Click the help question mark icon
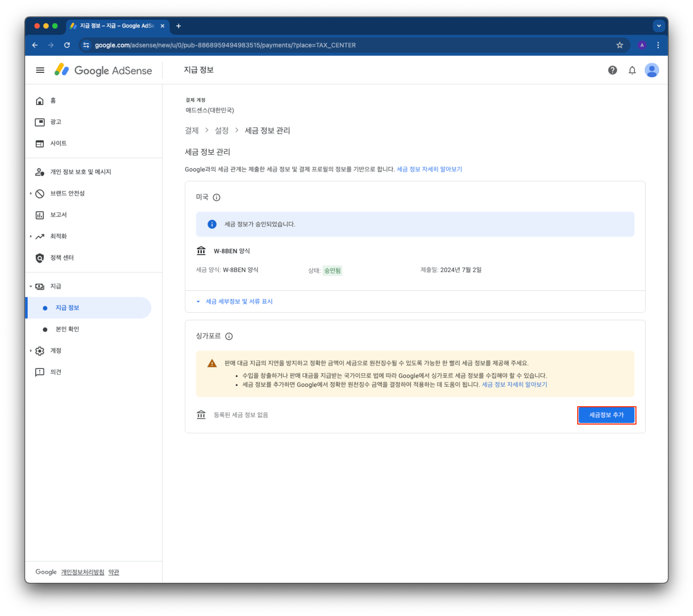The image size is (693, 616). [612, 70]
